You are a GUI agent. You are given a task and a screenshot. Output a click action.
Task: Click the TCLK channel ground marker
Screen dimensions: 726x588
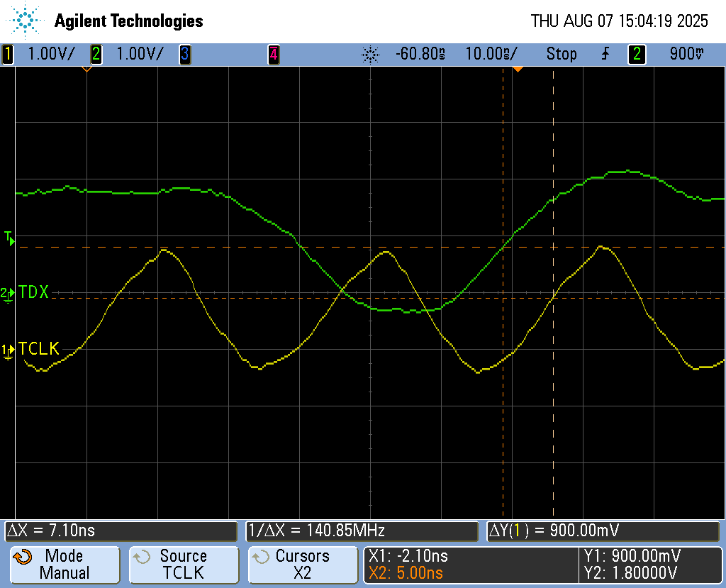pyautogui.click(x=7, y=350)
